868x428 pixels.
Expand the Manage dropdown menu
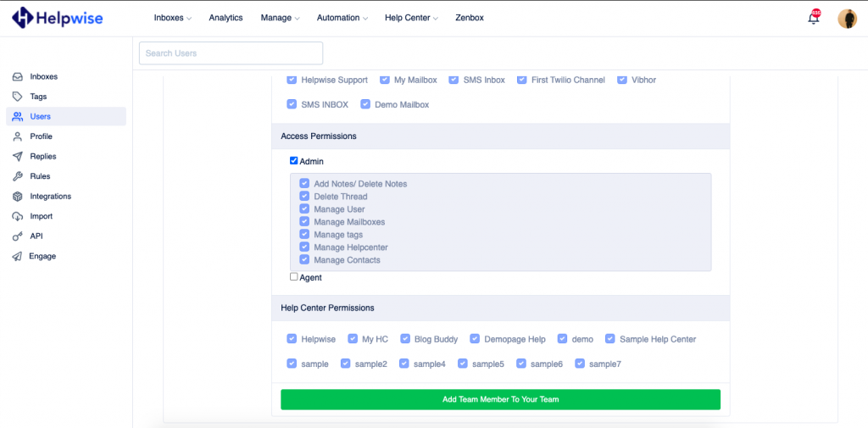[x=280, y=18]
